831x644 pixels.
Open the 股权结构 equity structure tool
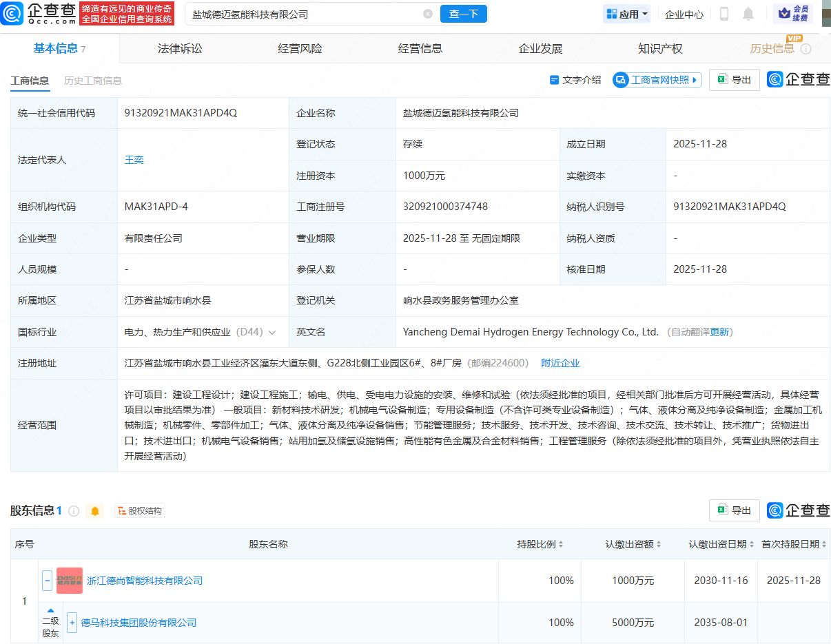(140, 510)
